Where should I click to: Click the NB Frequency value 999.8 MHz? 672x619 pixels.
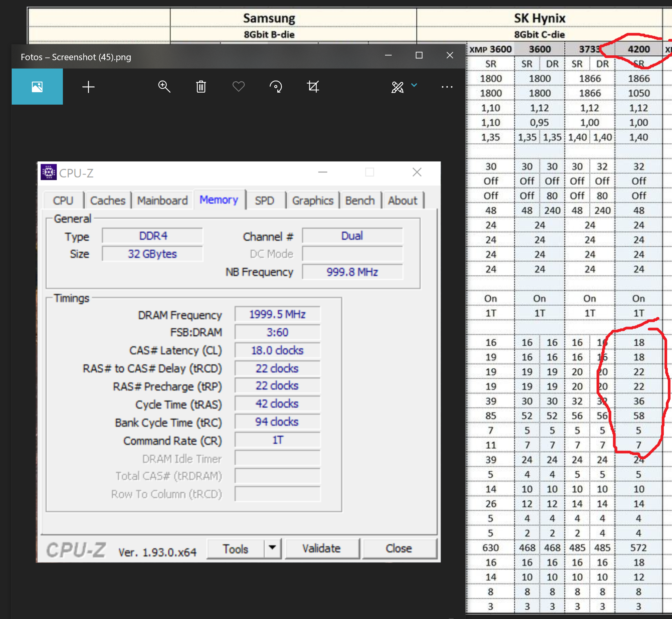(x=352, y=272)
